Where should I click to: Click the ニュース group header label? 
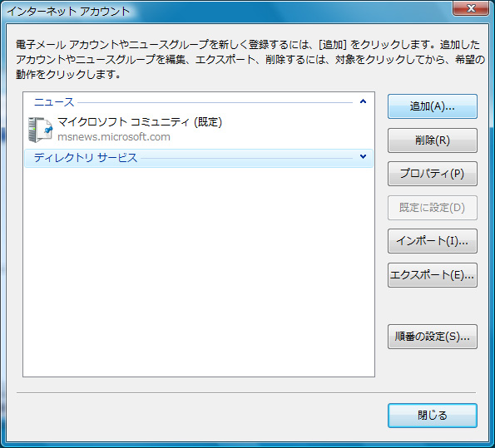(54, 102)
